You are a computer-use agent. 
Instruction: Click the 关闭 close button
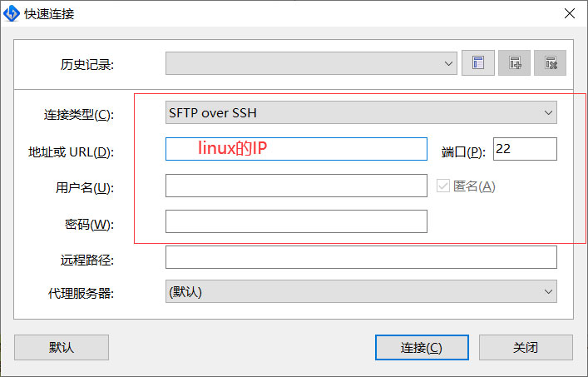pyautogui.click(x=526, y=347)
